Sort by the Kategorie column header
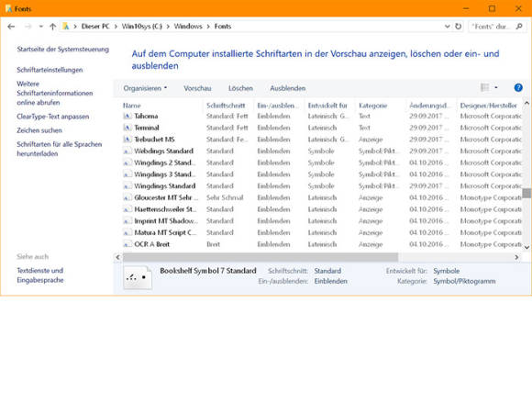This screenshot has height=415, width=532. tap(373, 106)
